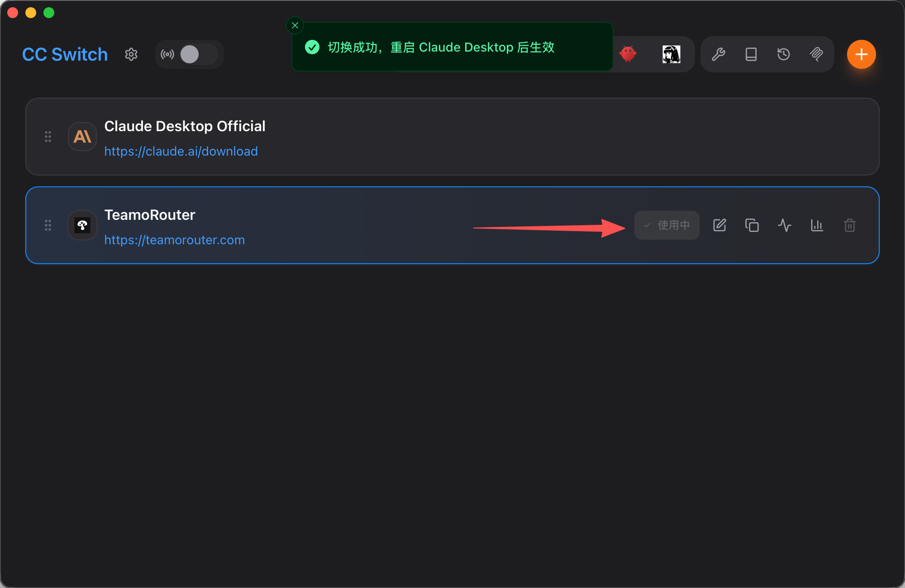Open the wrench tools icon

pyautogui.click(x=719, y=54)
